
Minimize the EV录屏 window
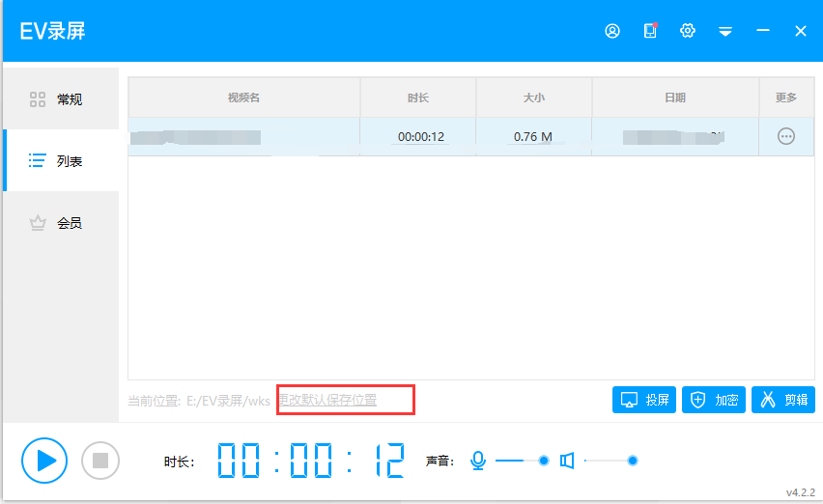763,31
